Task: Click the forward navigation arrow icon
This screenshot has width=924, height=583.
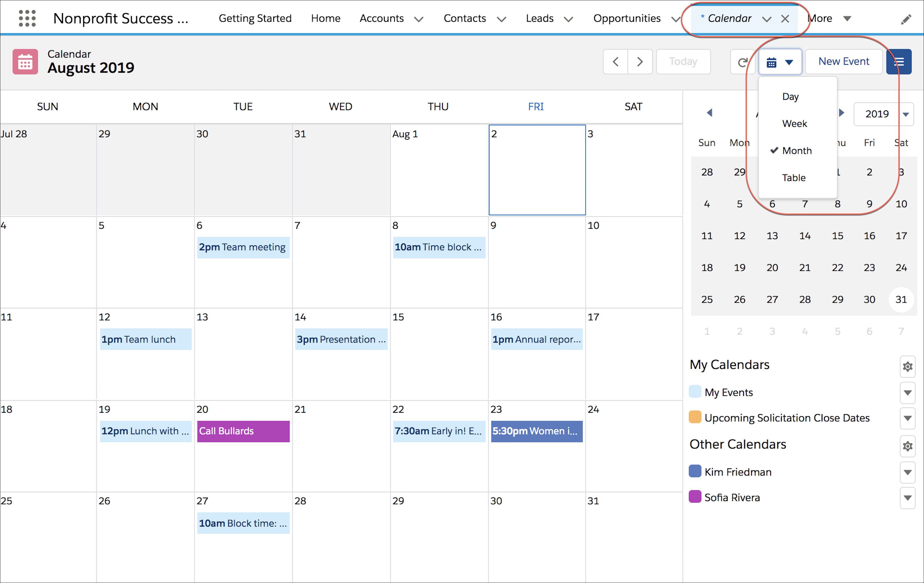Action: [639, 61]
